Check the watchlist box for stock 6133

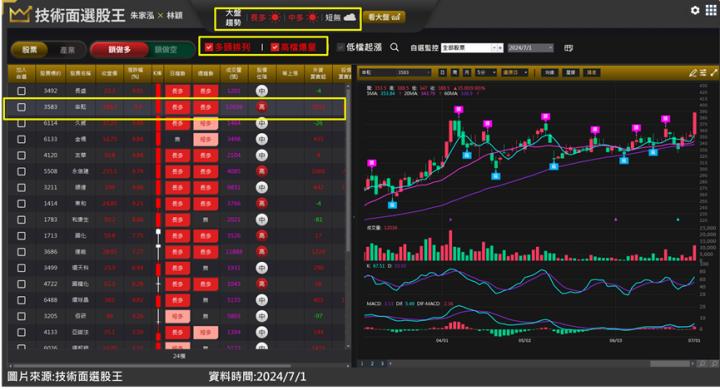(x=21, y=139)
